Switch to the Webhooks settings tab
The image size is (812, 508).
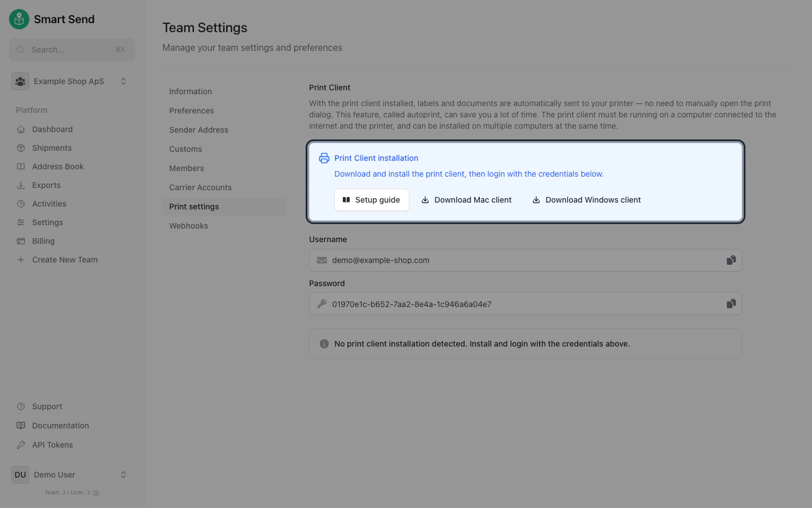pos(188,225)
